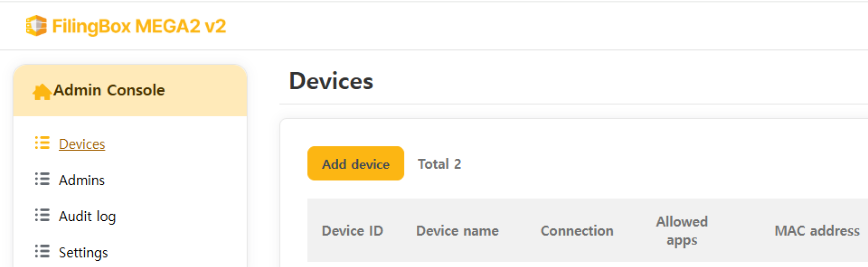868x267 pixels.
Task: Open the Audit log menu item
Action: pyautogui.click(x=87, y=216)
